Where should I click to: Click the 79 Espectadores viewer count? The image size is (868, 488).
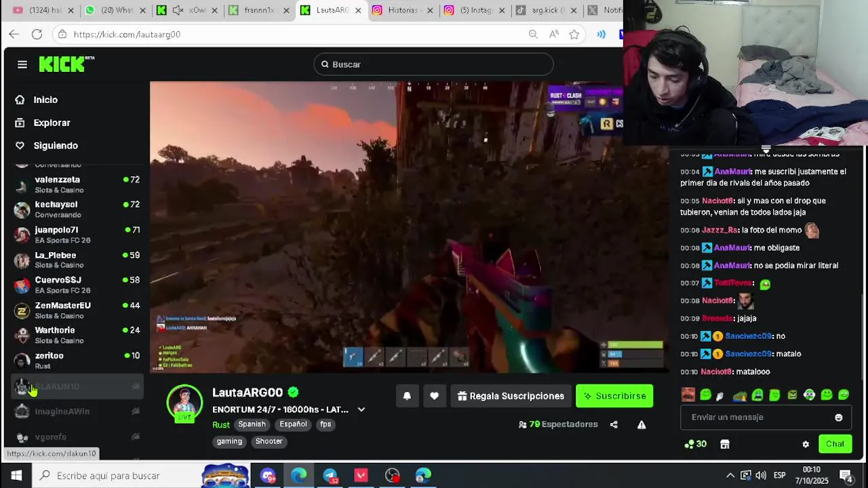tap(558, 424)
